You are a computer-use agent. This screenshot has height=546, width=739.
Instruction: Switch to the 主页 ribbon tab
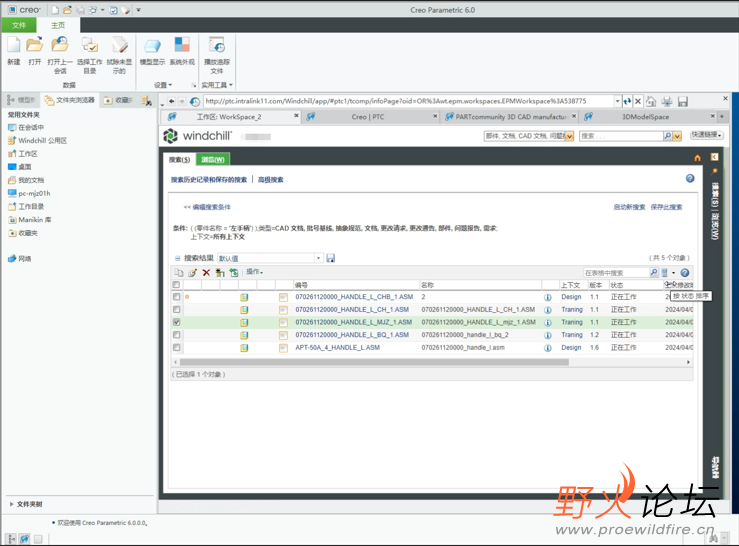pyautogui.click(x=58, y=25)
